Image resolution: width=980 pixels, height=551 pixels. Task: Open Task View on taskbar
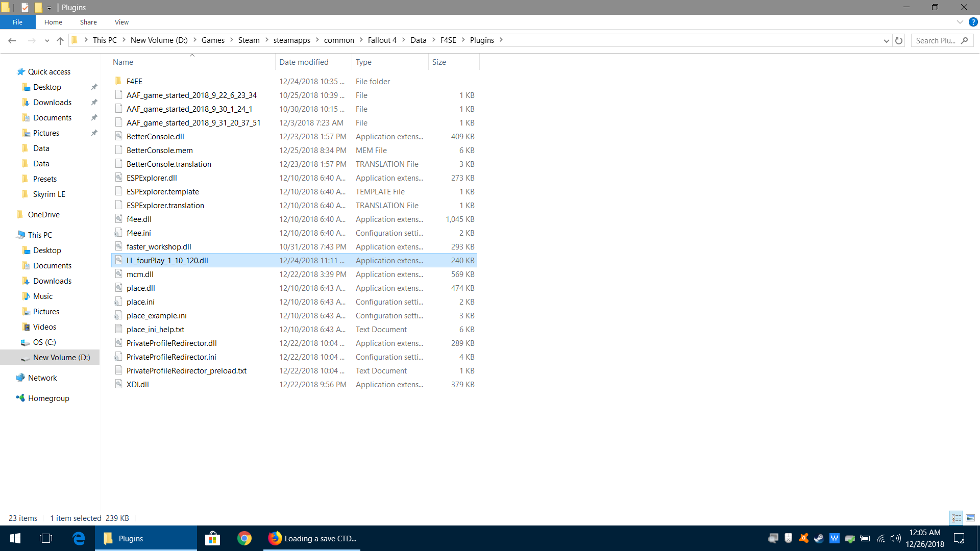pos(46,538)
